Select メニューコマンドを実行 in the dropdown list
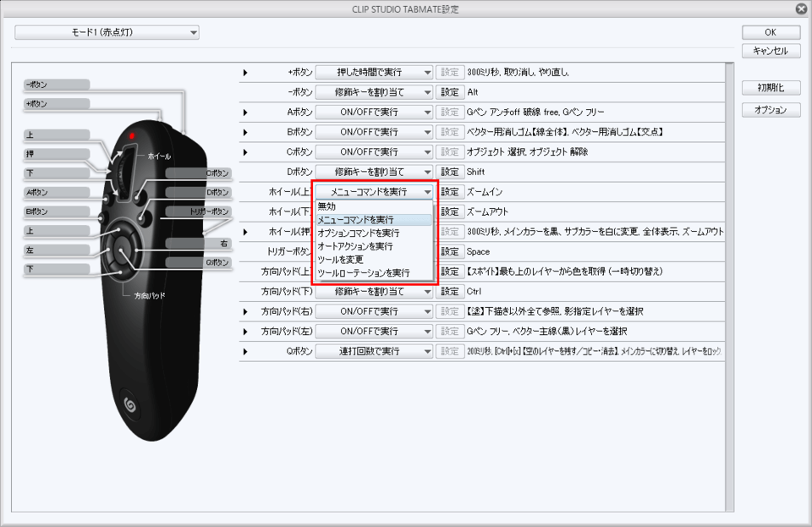The width and height of the screenshot is (812, 527). [x=374, y=220]
